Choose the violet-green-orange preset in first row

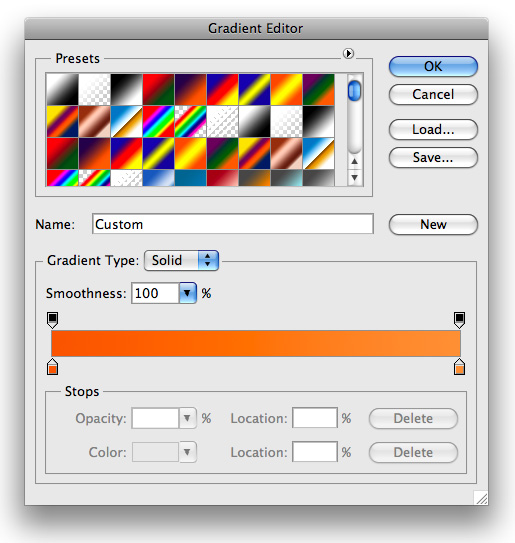tap(318, 89)
